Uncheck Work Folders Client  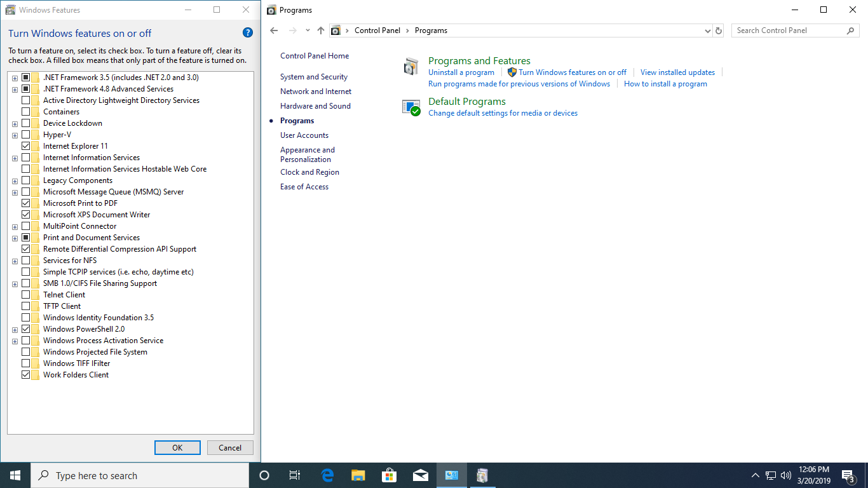point(26,375)
